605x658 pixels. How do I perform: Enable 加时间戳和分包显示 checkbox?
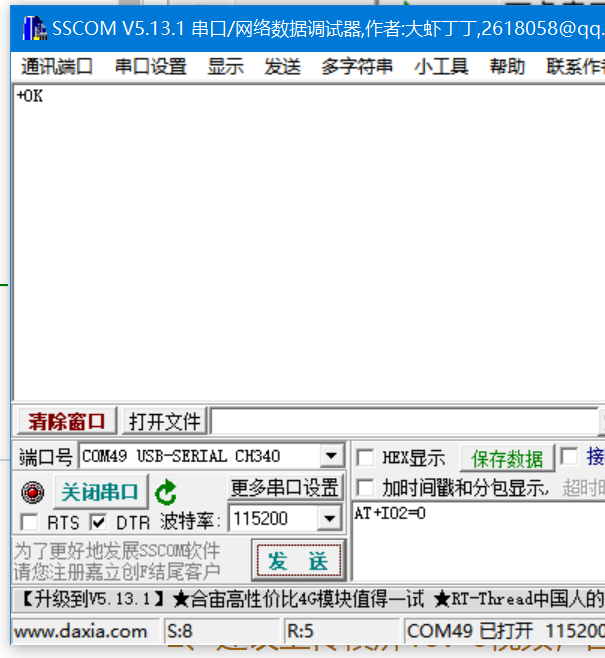(x=366, y=488)
